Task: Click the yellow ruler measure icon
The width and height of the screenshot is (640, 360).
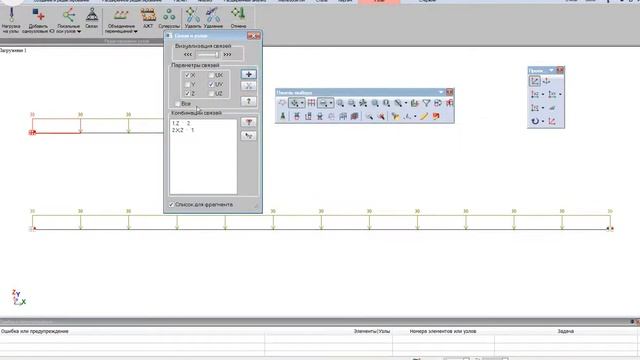Action: [x=424, y=116]
